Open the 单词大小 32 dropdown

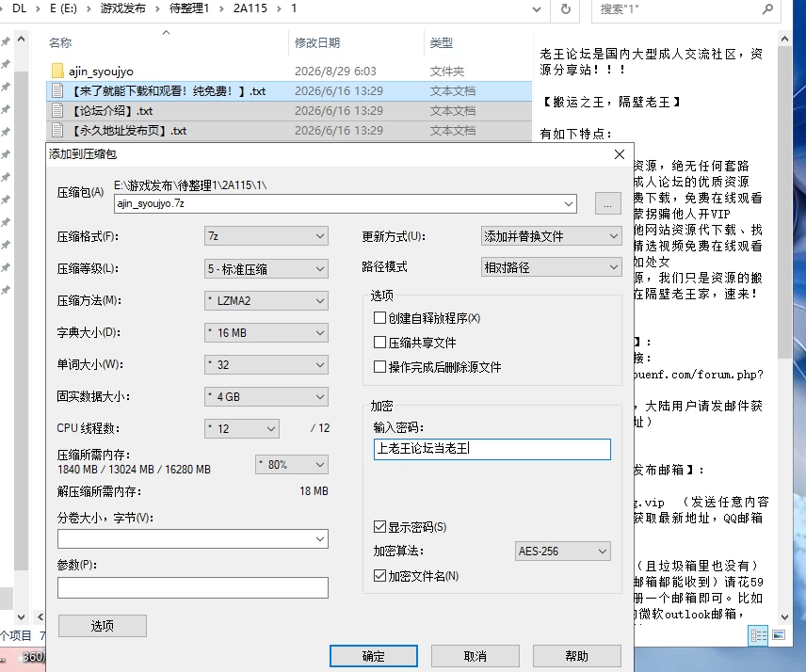pos(266,365)
